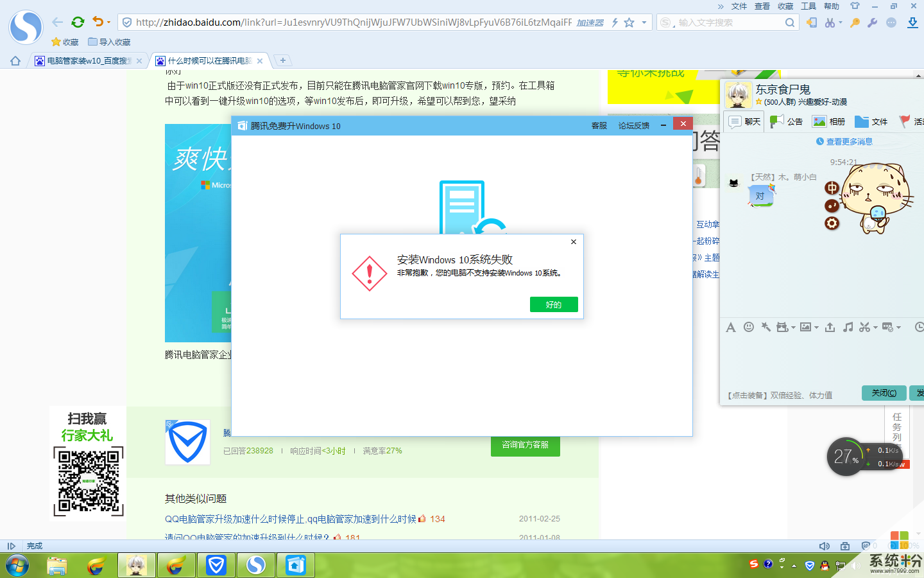This screenshot has height=578, width=924.
Task: Click the 加速器 label in the address bar
Action: click(590, 22)
